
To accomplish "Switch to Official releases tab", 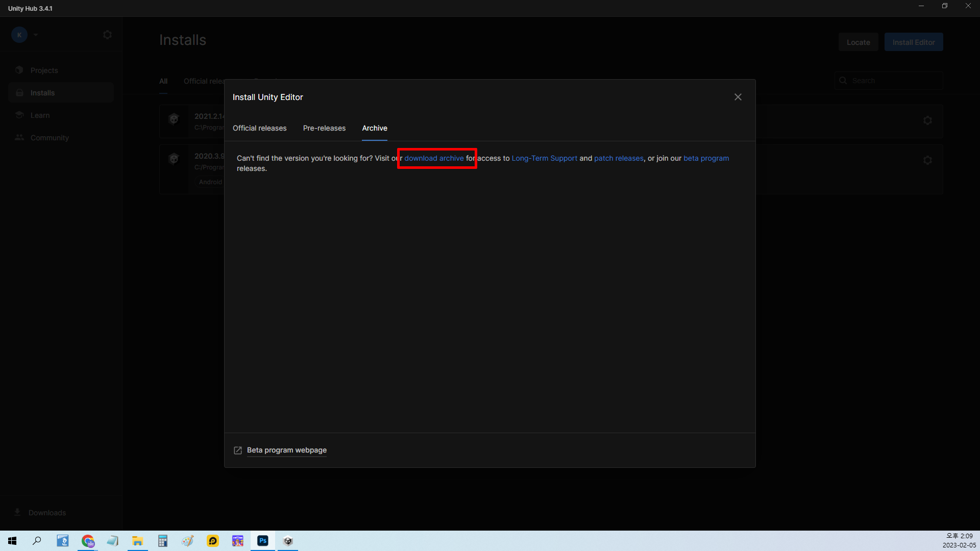I will (259, 128).
